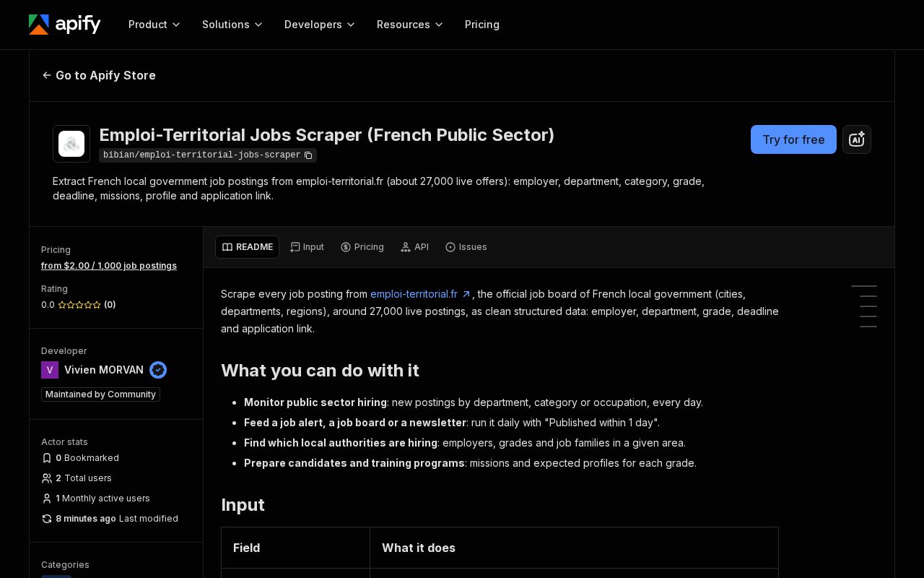Image resolution: width=924 pixels, height=578 pixels.
Task: Click the 'What you can do with it' heading
Action: [x=320, y=371]
